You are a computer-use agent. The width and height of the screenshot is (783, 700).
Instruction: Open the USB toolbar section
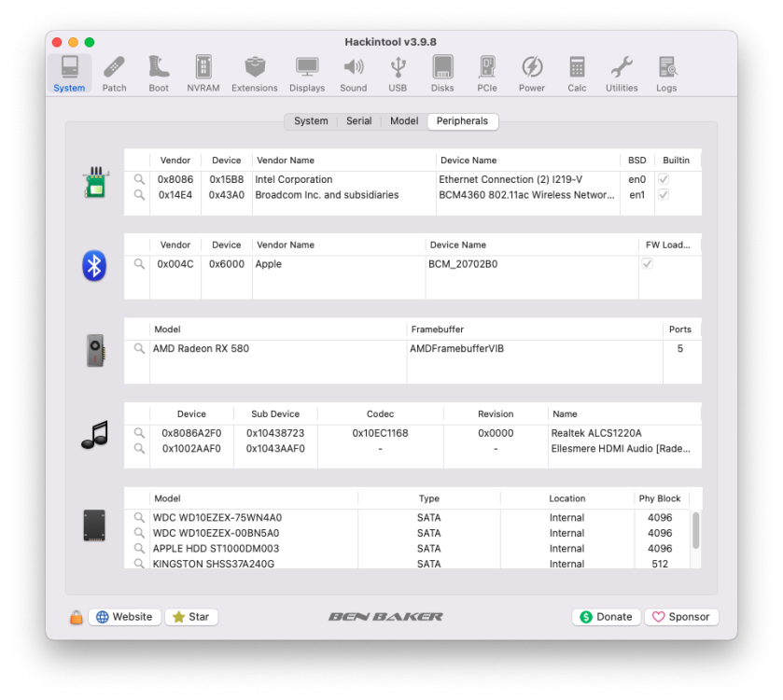click(x=398, y=74)
